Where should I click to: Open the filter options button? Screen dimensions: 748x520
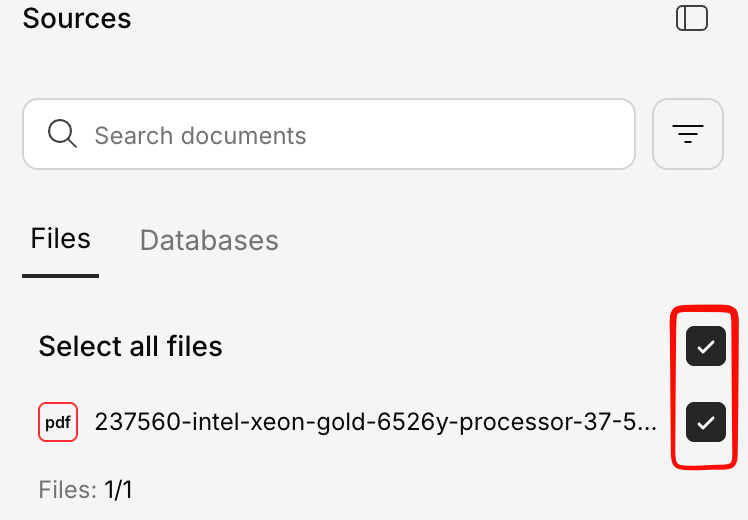tap(688, 134)
